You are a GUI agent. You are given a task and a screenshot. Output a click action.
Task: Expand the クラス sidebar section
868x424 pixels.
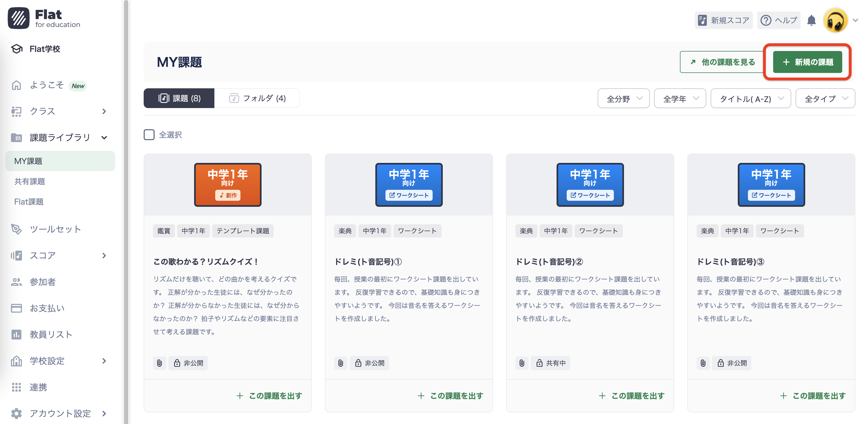tap(42, 111)
